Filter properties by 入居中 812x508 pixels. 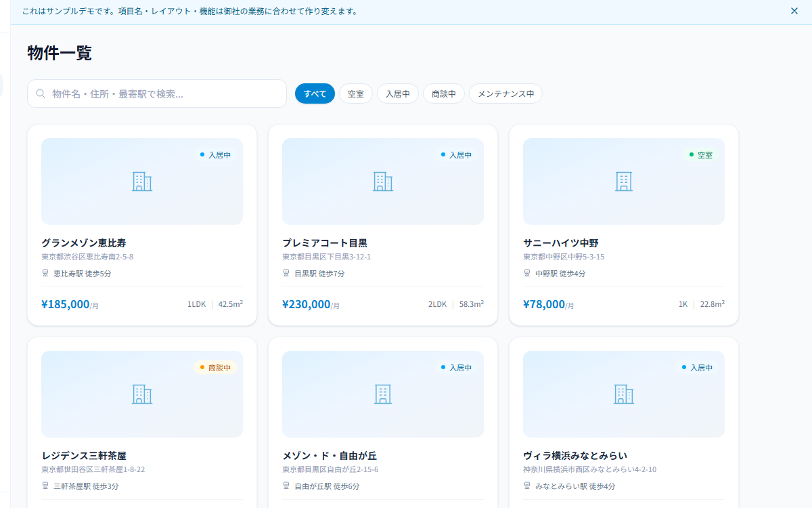398,93
